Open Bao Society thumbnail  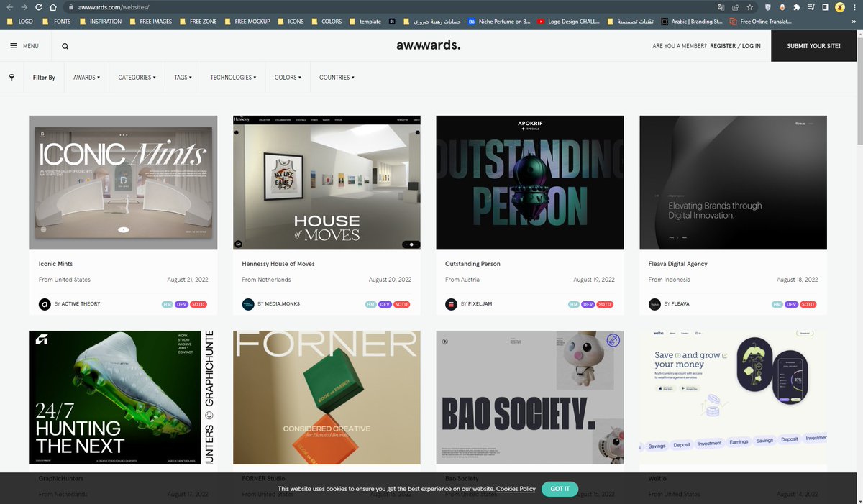pyautogui.click(x=530, y=398)
